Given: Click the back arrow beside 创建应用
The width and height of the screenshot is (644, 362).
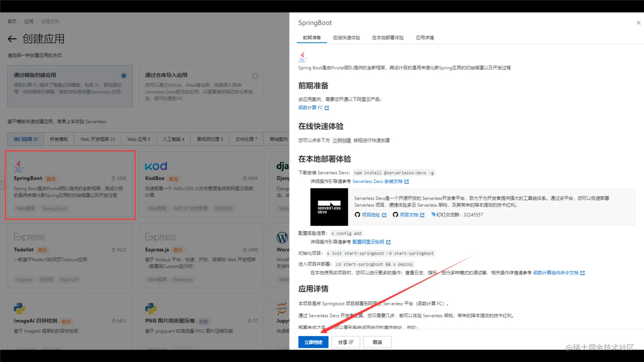Looking at the screenshot, I should (x=12, y=39).
